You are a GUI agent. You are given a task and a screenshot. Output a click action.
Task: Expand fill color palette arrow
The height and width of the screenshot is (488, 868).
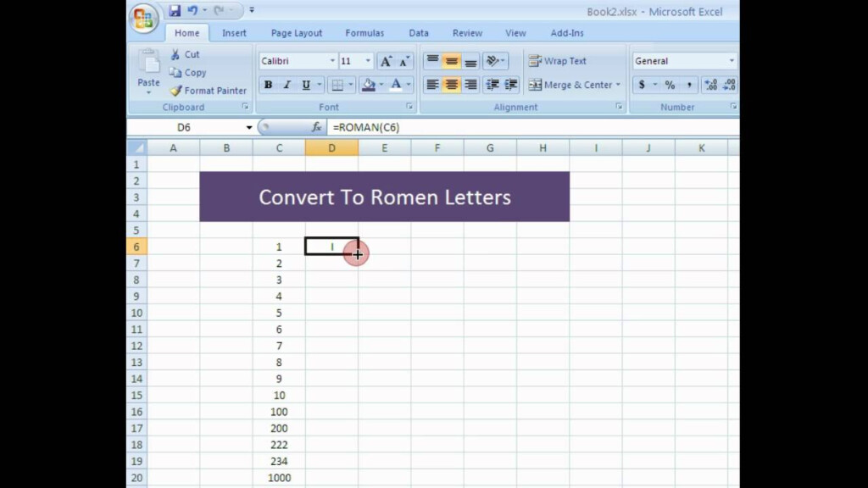click(381, 85)
